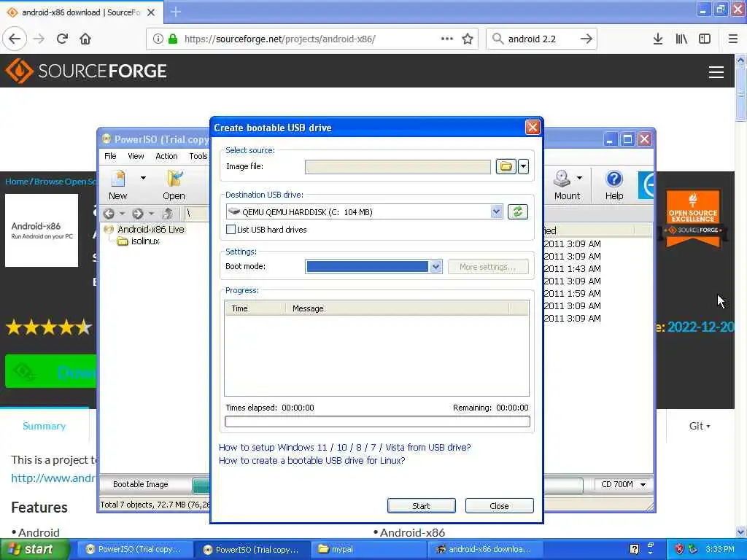The height and width of the screenshot is (560, 747).
Task: Open SourceForge site hamburger menu
Action: 716,72
